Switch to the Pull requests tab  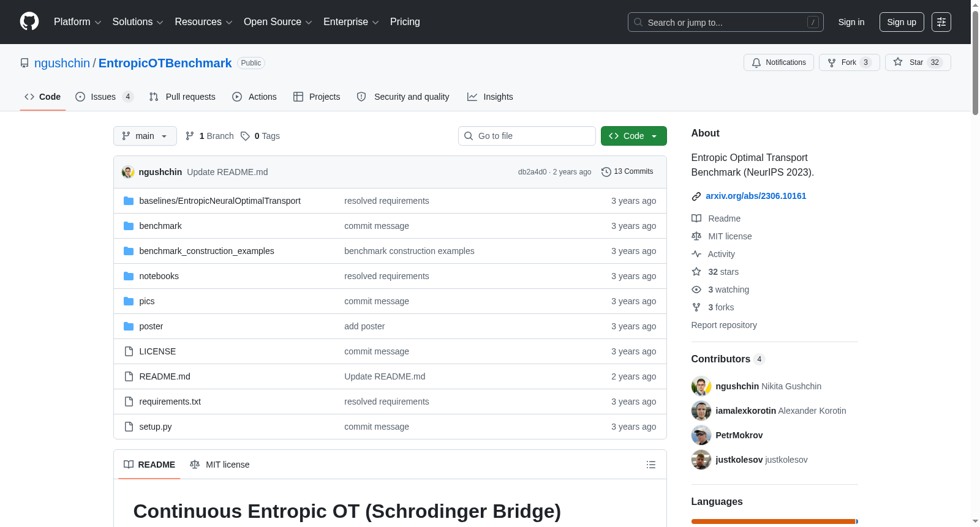[x=182, y=97]
